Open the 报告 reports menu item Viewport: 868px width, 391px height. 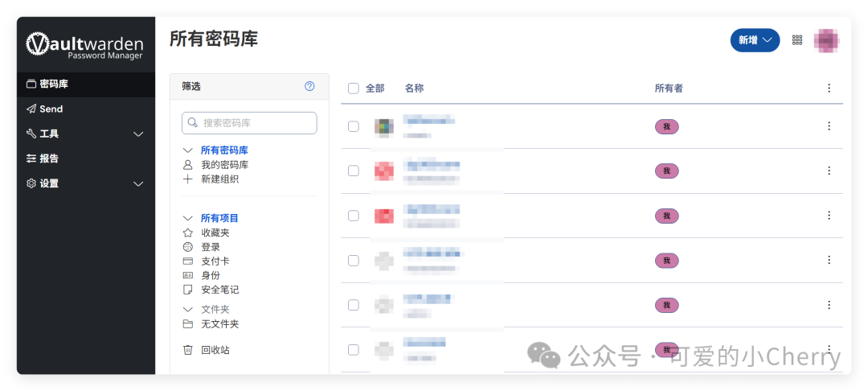[x=86, y=158]
